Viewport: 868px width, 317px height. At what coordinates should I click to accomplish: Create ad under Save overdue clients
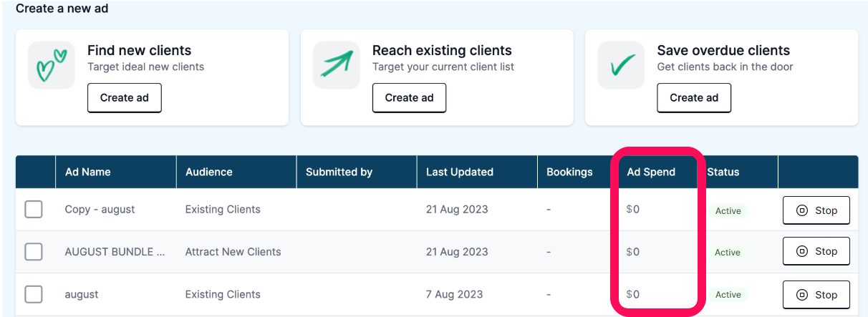point(694,98)
